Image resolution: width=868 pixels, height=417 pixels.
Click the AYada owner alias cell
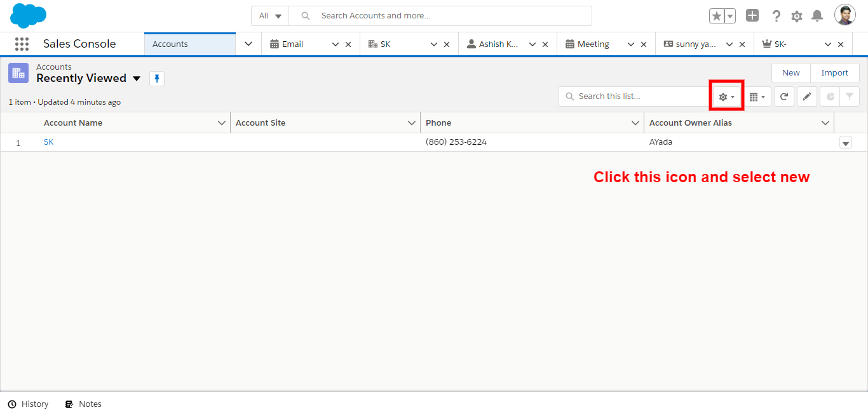pyautogui.click(x=661, y=142)
